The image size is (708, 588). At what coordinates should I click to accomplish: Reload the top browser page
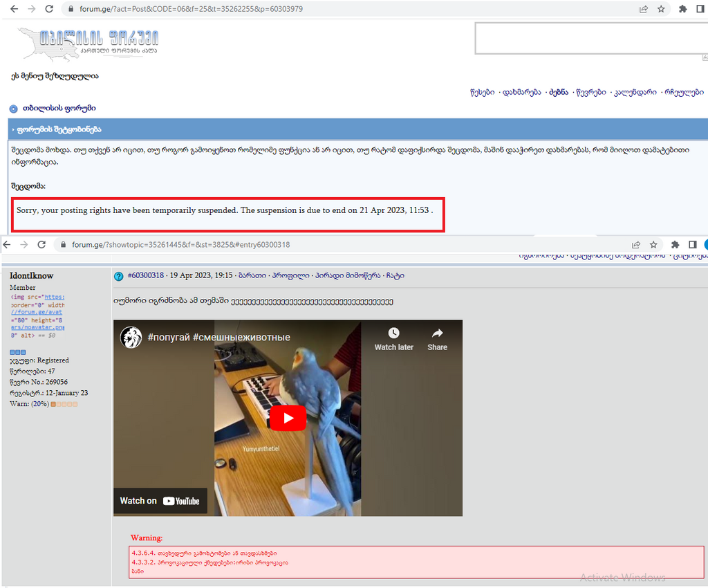[x=49, y=9]
